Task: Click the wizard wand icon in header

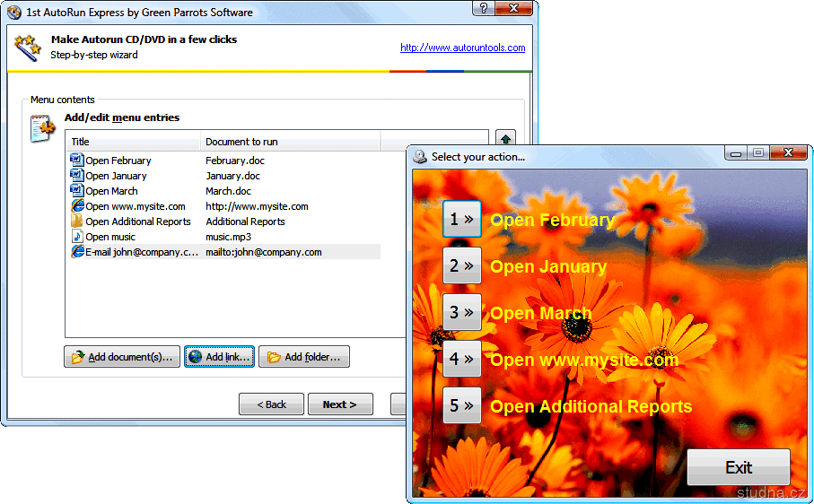Action: pyautogui.click(x=27, y=47)
